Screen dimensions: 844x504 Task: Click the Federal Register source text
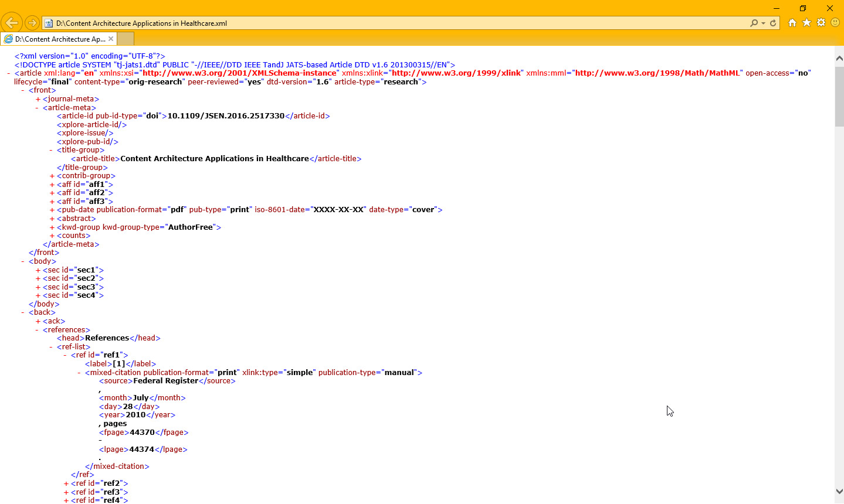click(166, 381)
